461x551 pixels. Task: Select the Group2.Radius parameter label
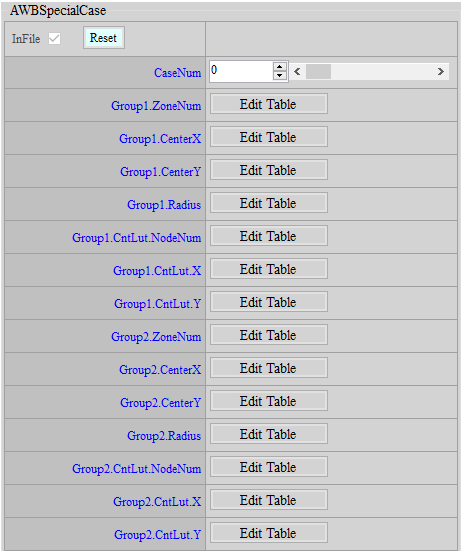164,436
